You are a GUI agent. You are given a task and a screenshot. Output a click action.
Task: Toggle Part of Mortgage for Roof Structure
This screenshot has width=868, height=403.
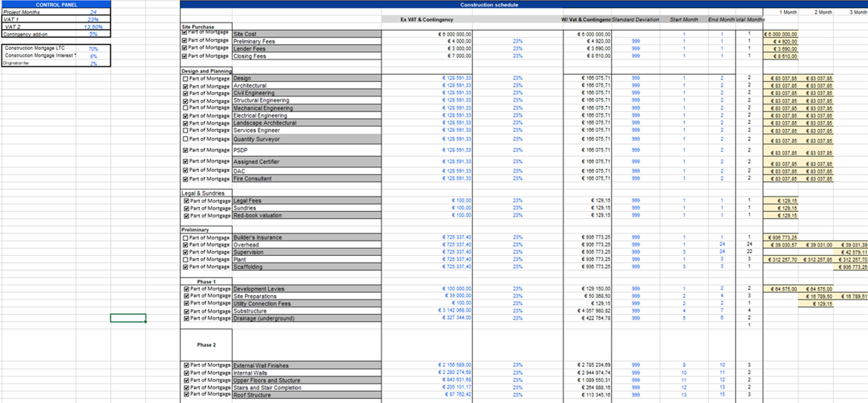(188, 394)
